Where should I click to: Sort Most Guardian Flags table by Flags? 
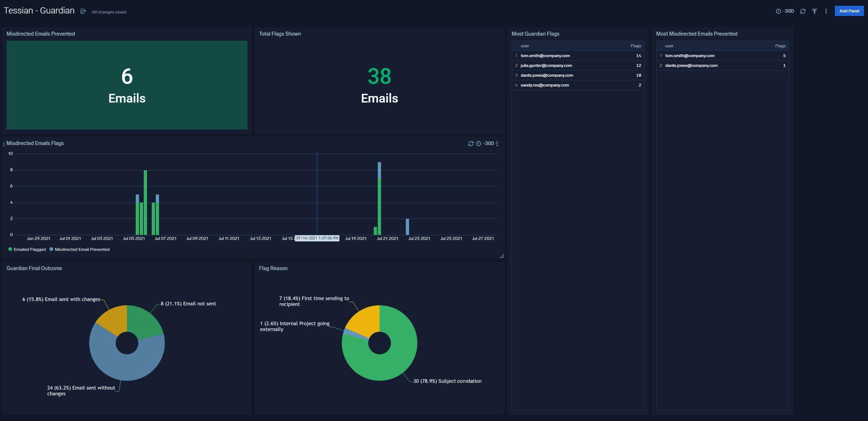click(635, 46)
